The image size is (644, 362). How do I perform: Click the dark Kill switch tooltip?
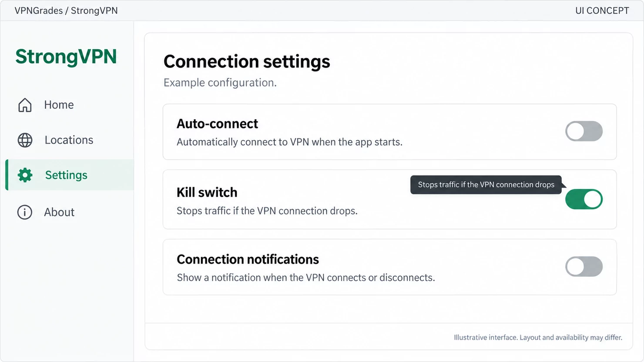[x=486, y=184]
